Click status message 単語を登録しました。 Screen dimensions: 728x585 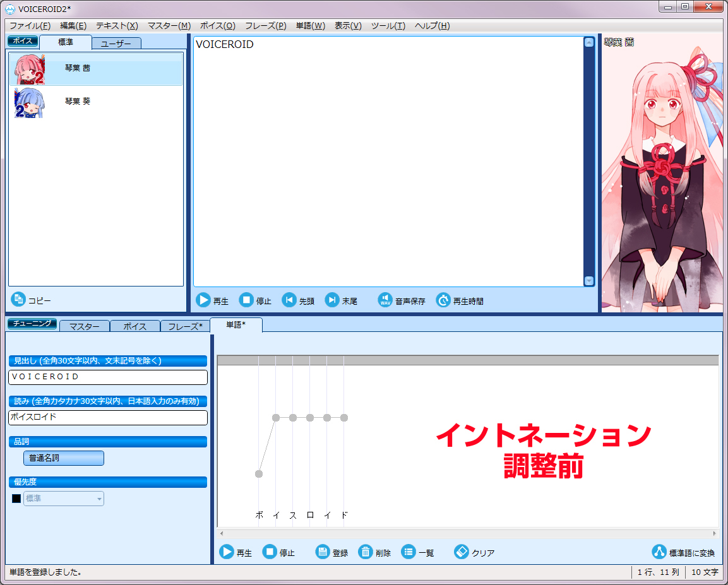45,572
